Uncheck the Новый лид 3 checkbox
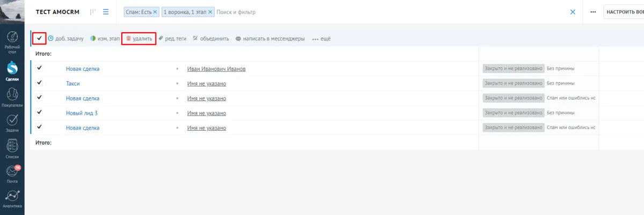The height and width of the screenshot is (215, 644). pyautogui.click(x=39, y=112)
